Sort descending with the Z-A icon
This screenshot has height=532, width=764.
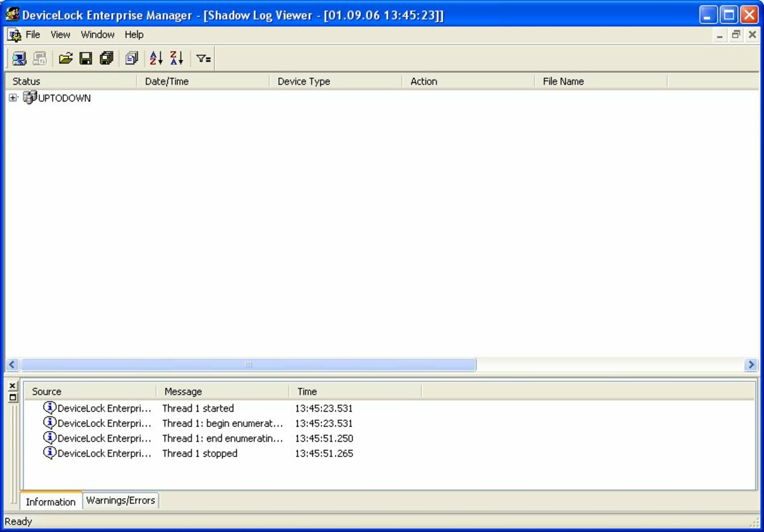(x=176, y=58)
